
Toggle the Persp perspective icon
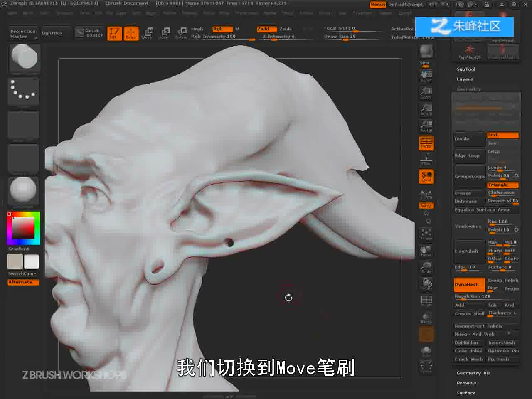426,143
